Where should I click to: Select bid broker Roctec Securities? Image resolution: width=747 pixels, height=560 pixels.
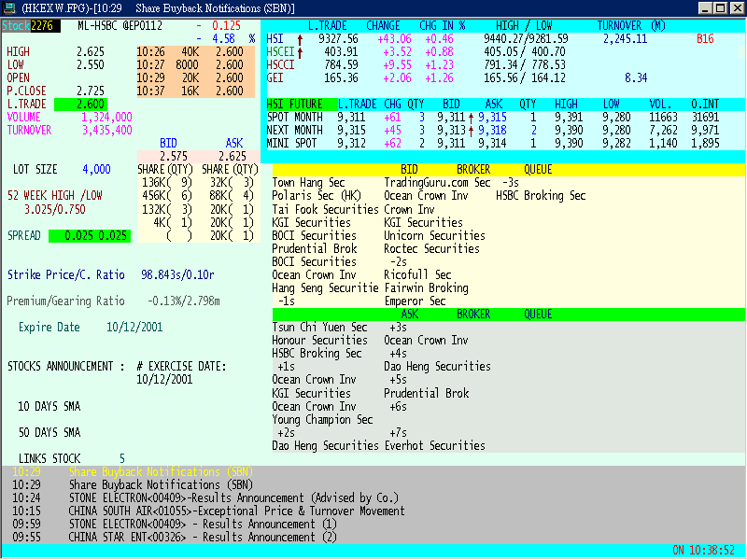coord(431,248)
